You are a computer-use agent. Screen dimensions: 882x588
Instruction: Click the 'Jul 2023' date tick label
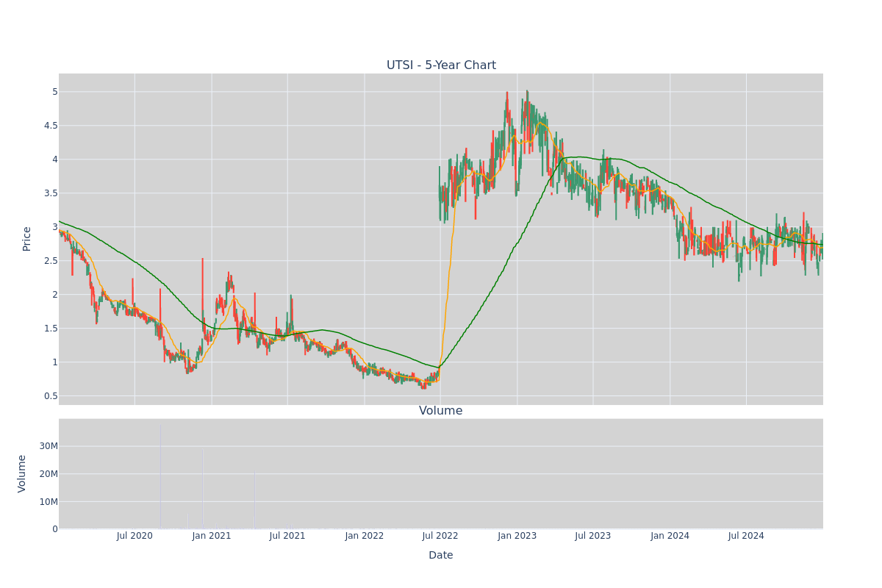pos(593,536)
